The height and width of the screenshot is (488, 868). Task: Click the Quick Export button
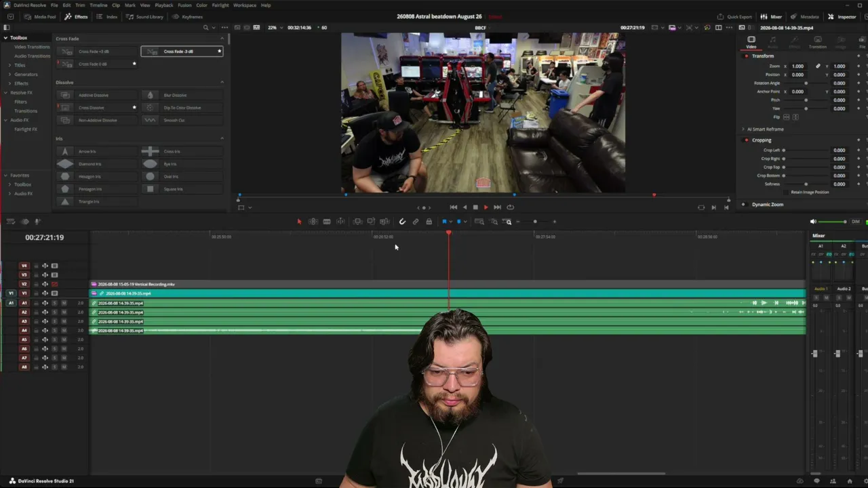pos(734,16)
